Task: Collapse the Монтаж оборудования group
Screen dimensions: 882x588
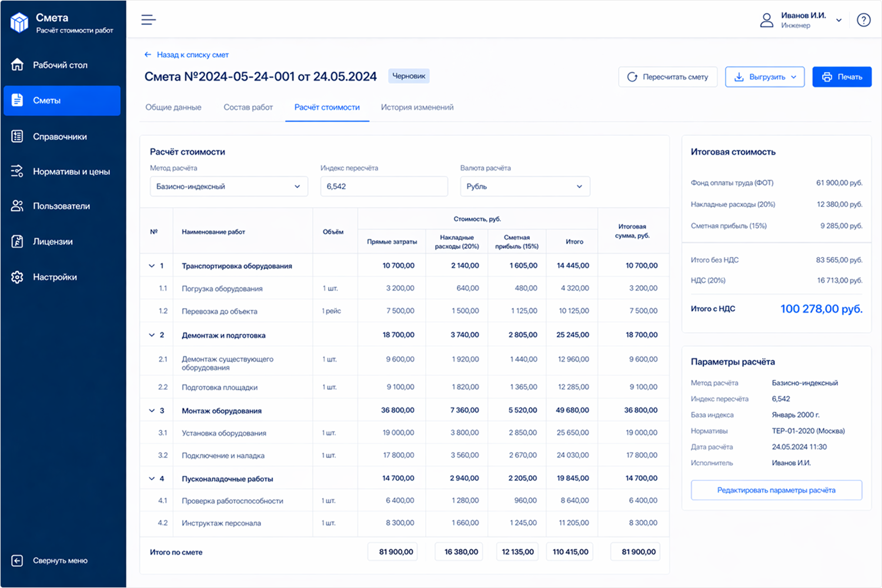Action: coord(152,410)
